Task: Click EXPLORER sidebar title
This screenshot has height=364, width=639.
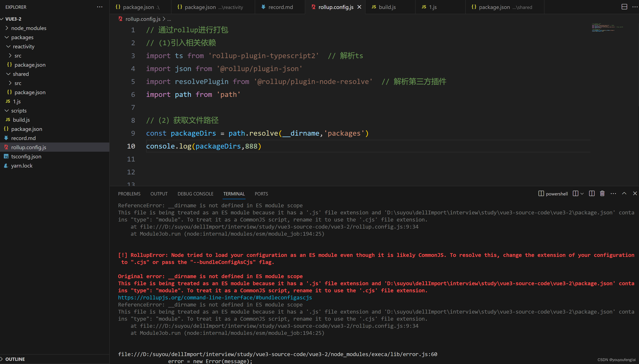Action: click(16, 7)
